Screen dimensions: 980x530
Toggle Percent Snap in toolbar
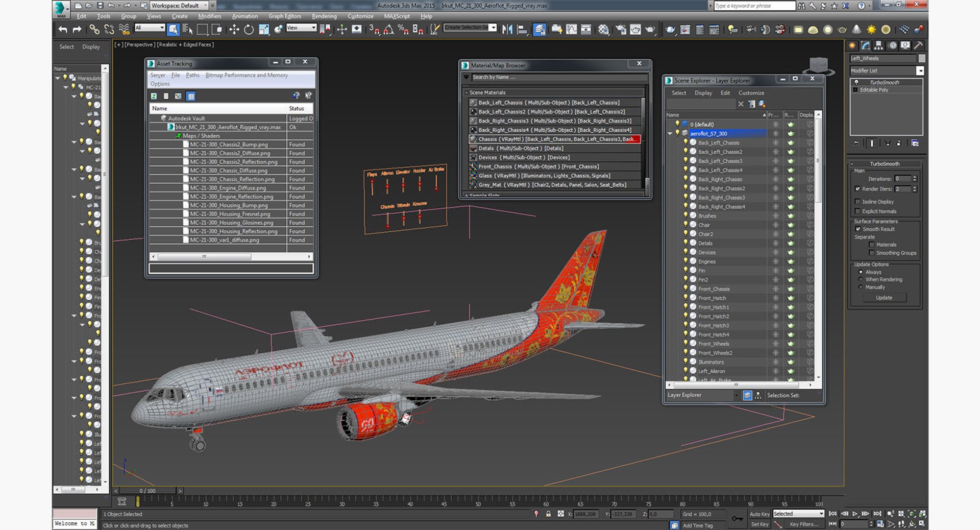point(403,30)
